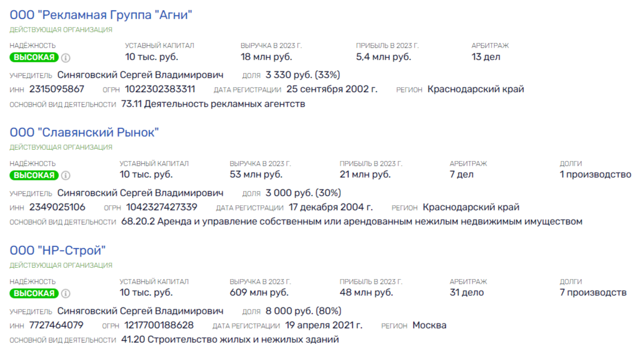The width and height of the screenshot is (644, 352).
Task: Click region Краснодарский край in Агни card
Action: pyautogui.click(x=476, y=89)
